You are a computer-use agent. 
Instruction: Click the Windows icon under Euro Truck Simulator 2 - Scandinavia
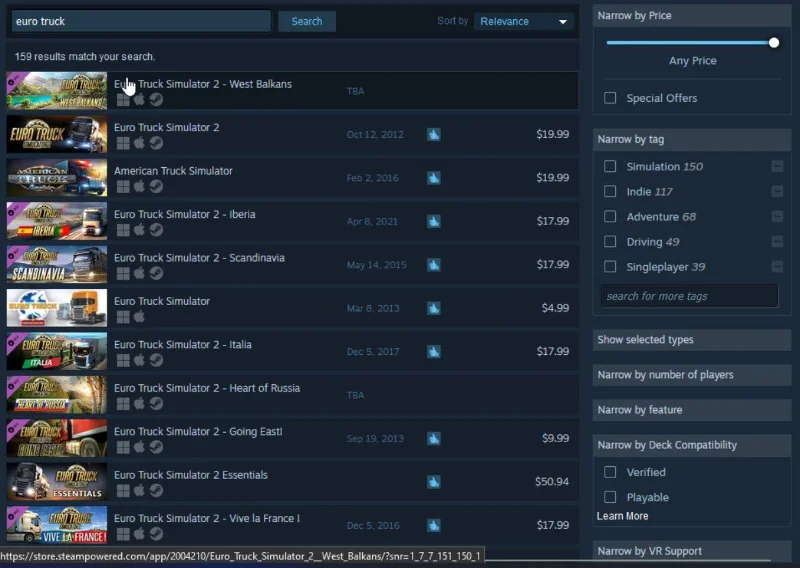123,274
